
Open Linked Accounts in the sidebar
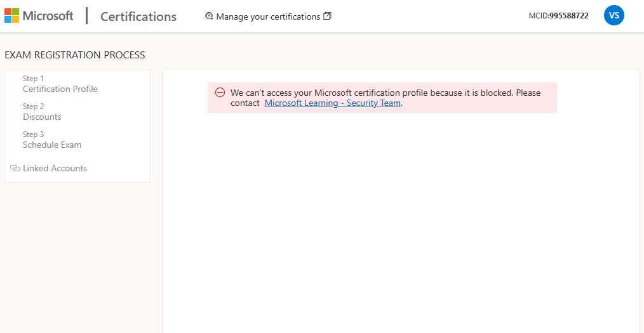pyautogui.click(x=55, y=168)
